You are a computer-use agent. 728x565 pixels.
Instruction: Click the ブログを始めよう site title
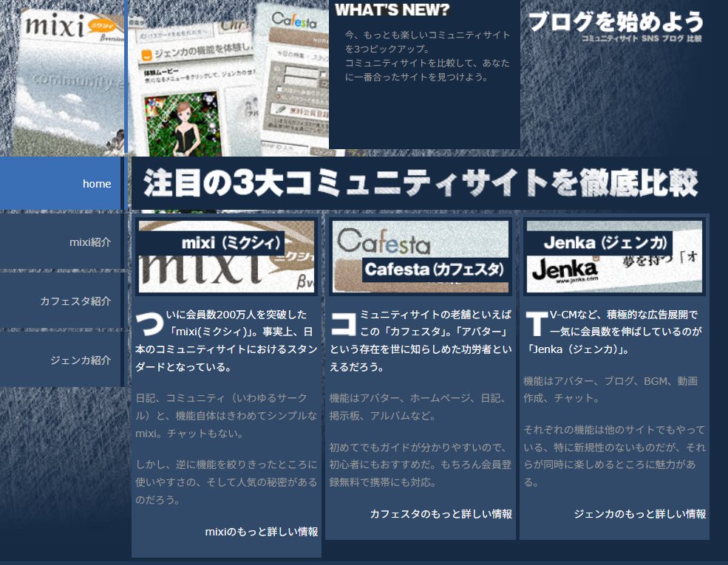pos(616,21)
